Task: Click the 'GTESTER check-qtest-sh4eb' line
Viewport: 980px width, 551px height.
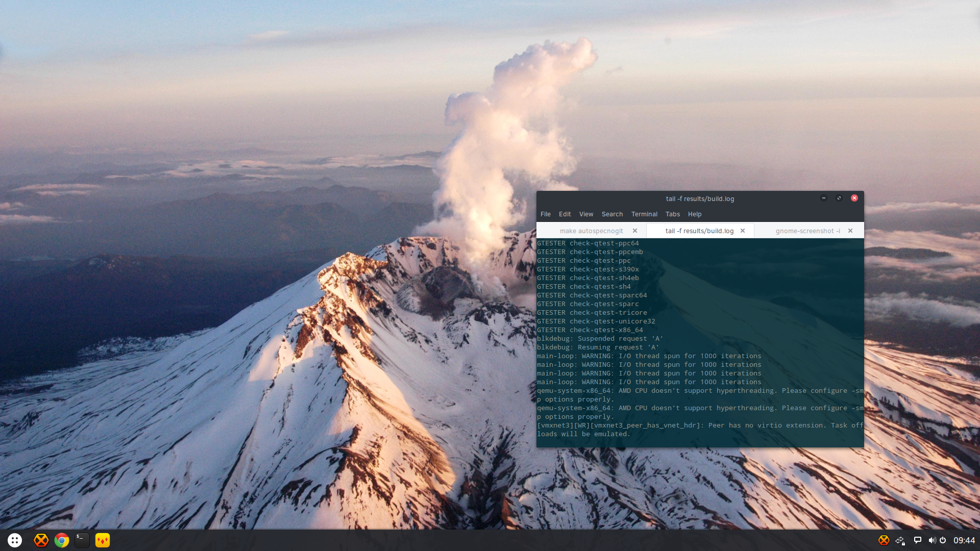Action: pyautogui.click(x=587, y=278)
